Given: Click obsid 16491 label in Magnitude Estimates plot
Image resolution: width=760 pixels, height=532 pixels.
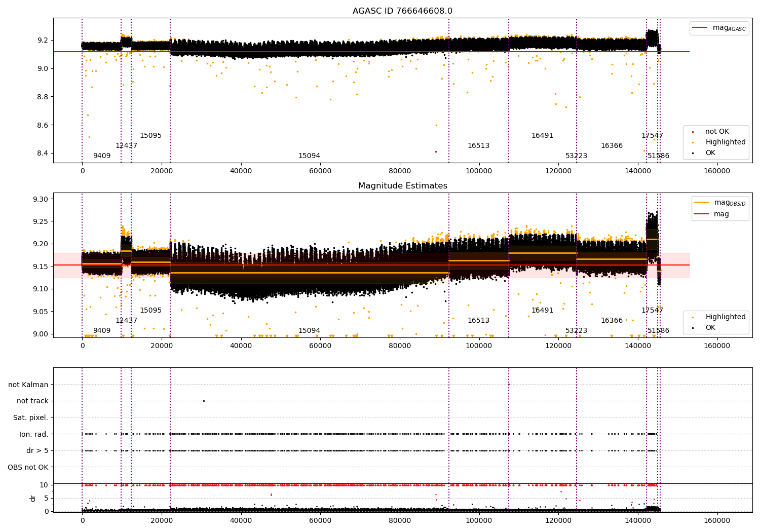Looking at the screenshot, I should pos(542,311).
